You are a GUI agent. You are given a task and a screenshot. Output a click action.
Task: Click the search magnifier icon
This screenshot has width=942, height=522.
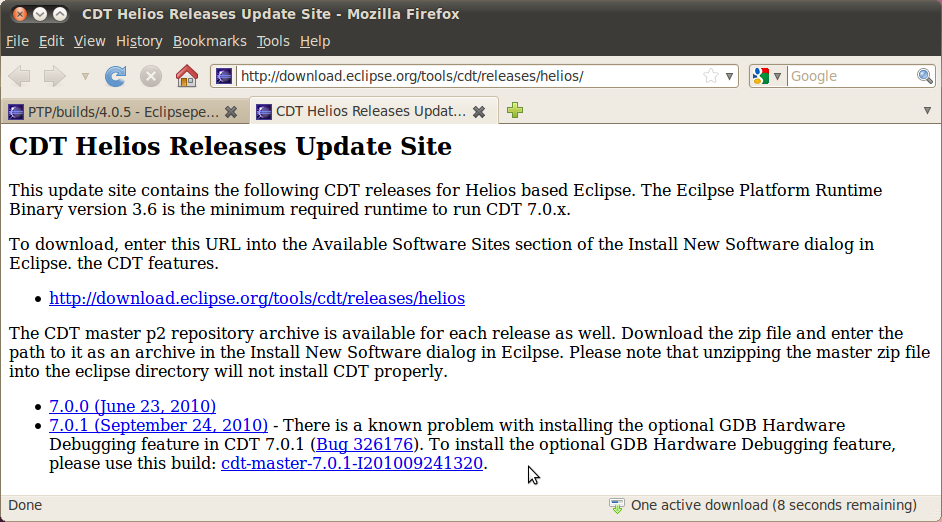click(925, 76)
